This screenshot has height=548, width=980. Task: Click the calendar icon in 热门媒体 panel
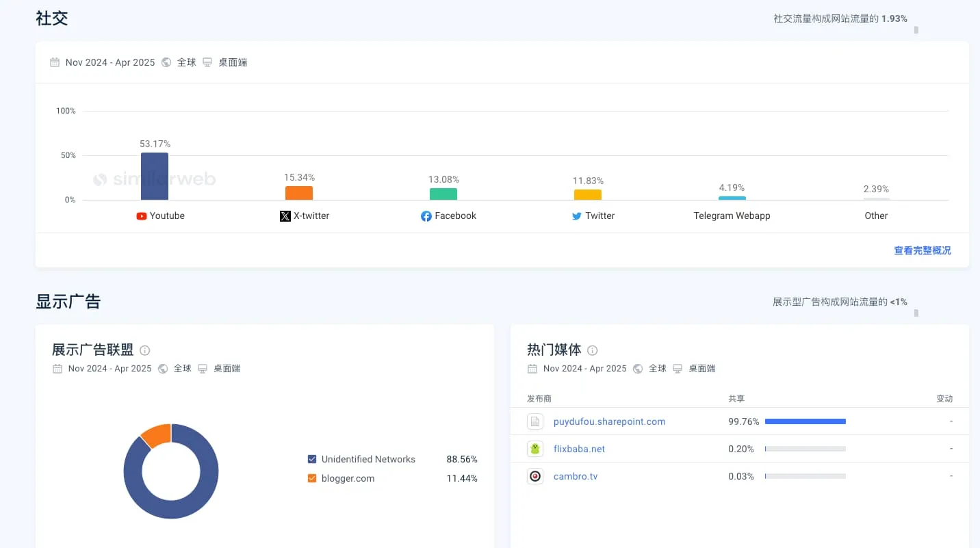532,369
